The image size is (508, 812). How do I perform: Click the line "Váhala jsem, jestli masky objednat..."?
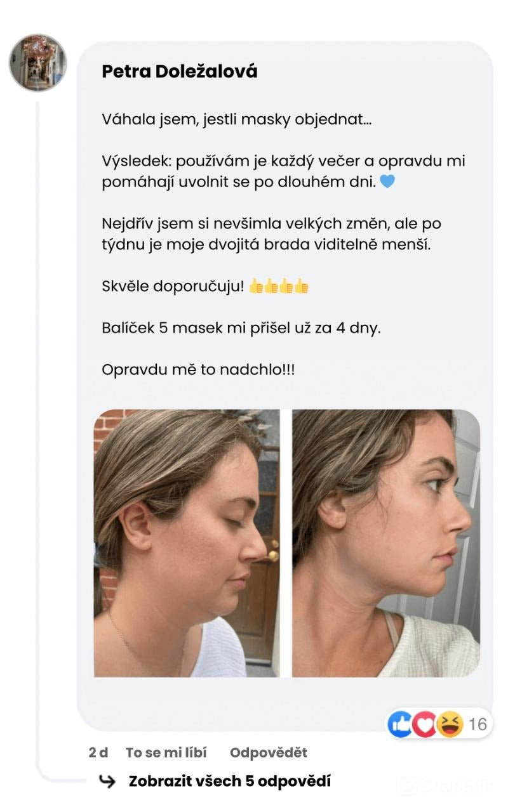pos(236,119)
